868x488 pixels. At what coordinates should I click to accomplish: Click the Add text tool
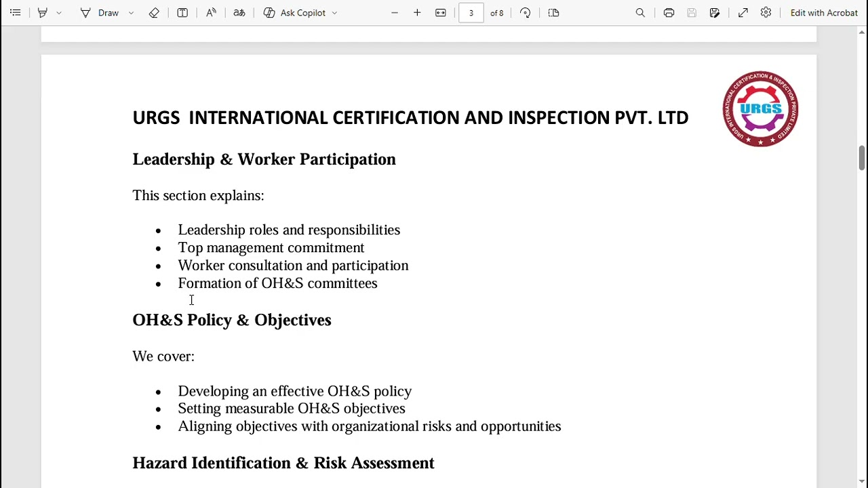click(x=182, y=13)
